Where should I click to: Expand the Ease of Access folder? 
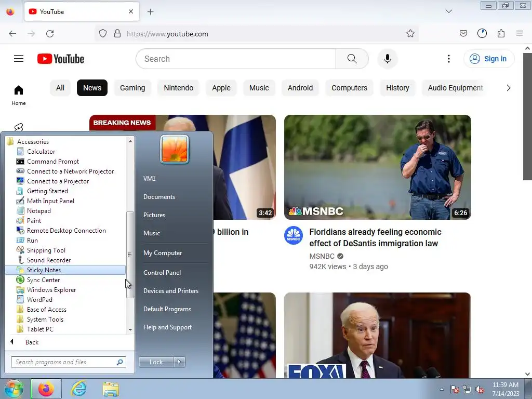coord(46,310)
